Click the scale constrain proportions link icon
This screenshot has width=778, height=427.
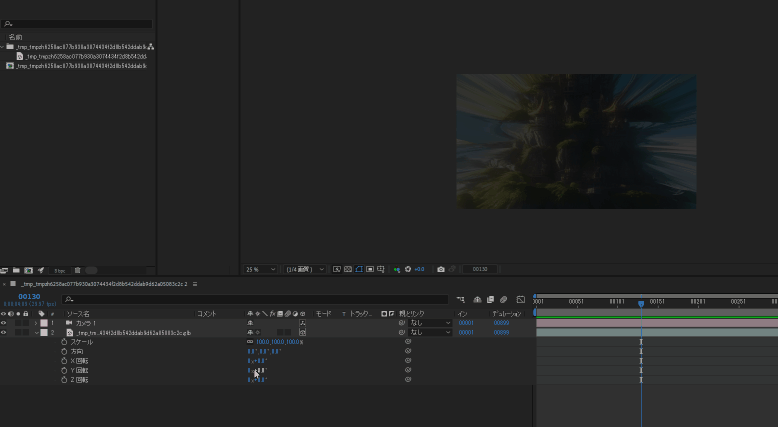pos(250,342)
